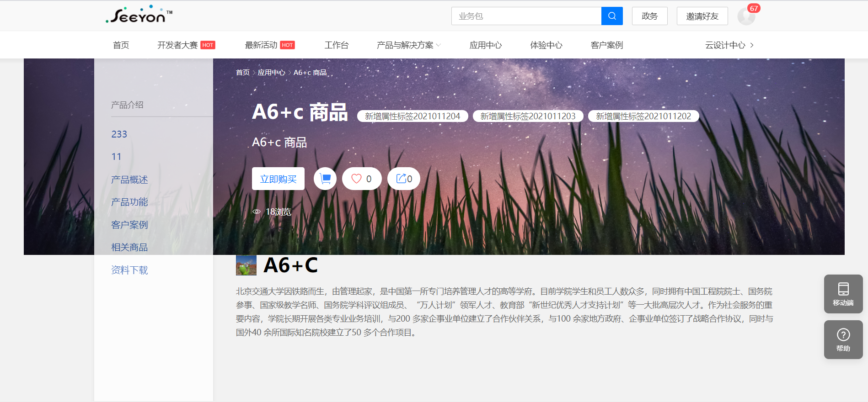The width and height of the screenshot is (868, 402).
Task: Click the A6+c 商品 breadcrumb text
Action: pos(310,72)
